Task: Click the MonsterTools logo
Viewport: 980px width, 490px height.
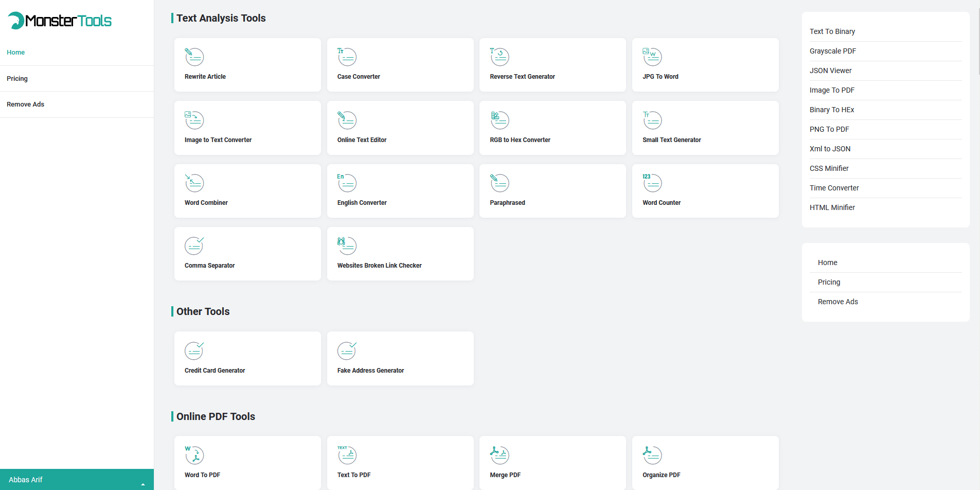Action: click(60, 21)
